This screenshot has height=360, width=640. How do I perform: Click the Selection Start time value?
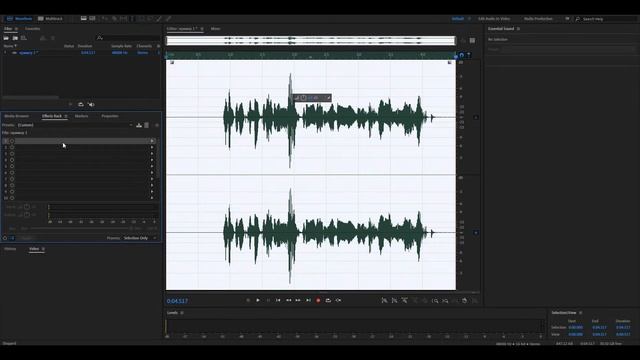576,327
